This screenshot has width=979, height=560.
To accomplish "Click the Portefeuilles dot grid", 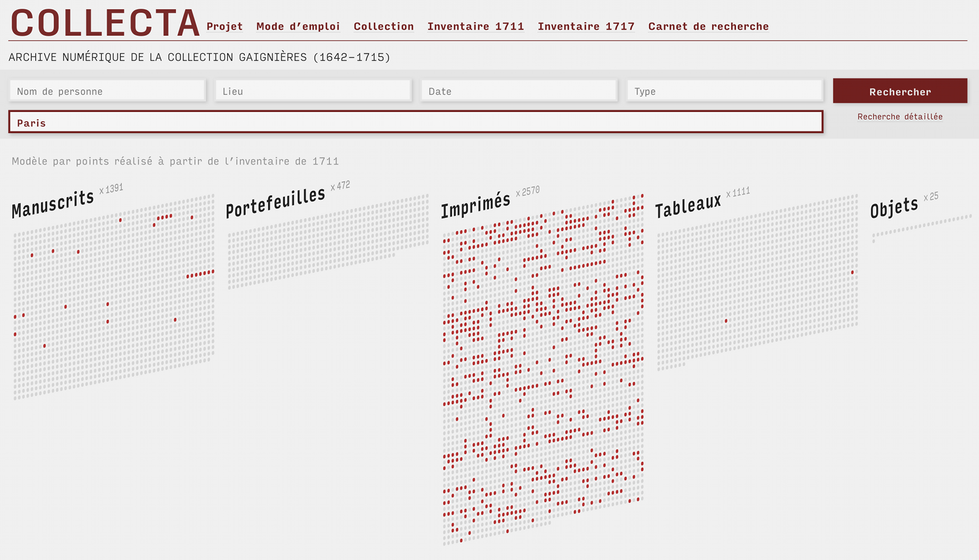I will (328, 241).
